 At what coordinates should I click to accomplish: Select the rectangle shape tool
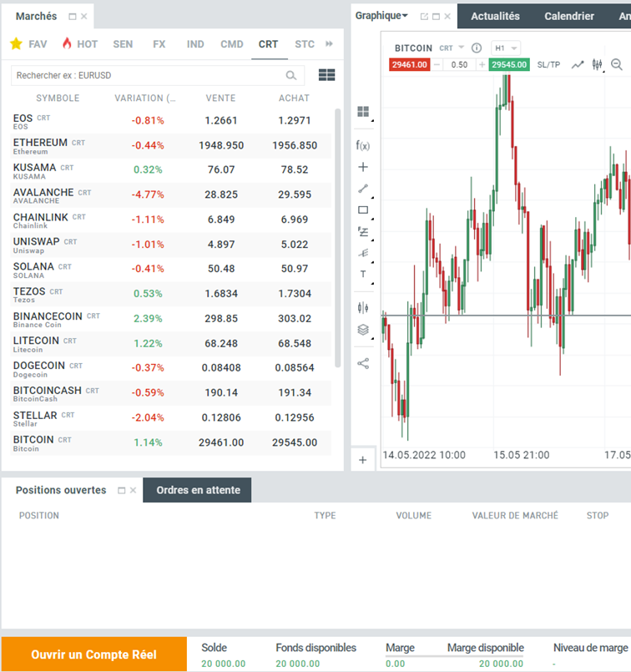pos(363,210)
